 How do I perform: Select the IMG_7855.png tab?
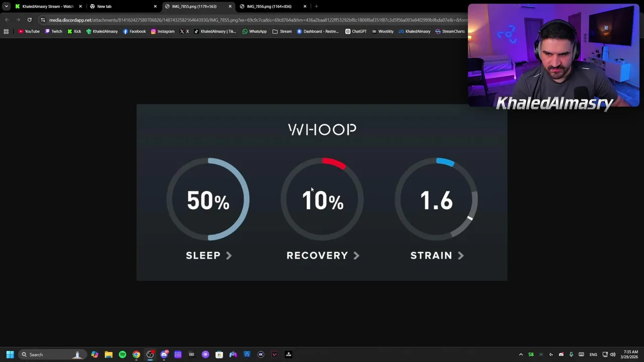tap(198, 6)
